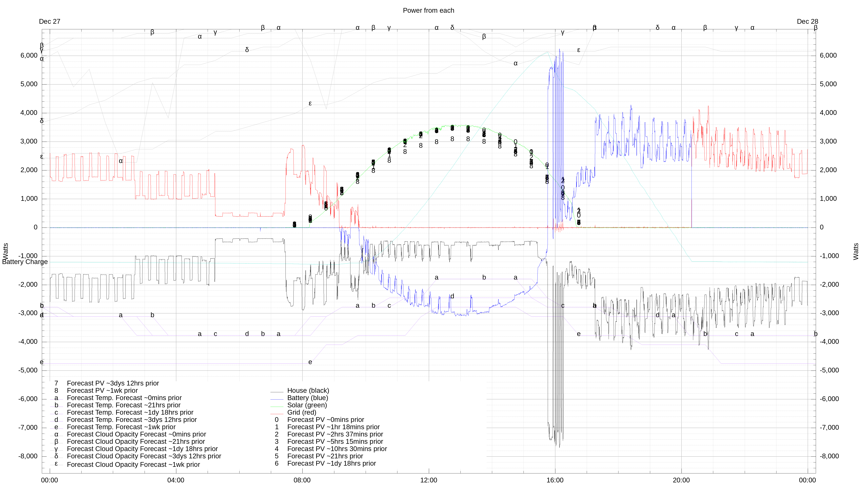Click the 20:00 x-axis tick label

point(681,480)
